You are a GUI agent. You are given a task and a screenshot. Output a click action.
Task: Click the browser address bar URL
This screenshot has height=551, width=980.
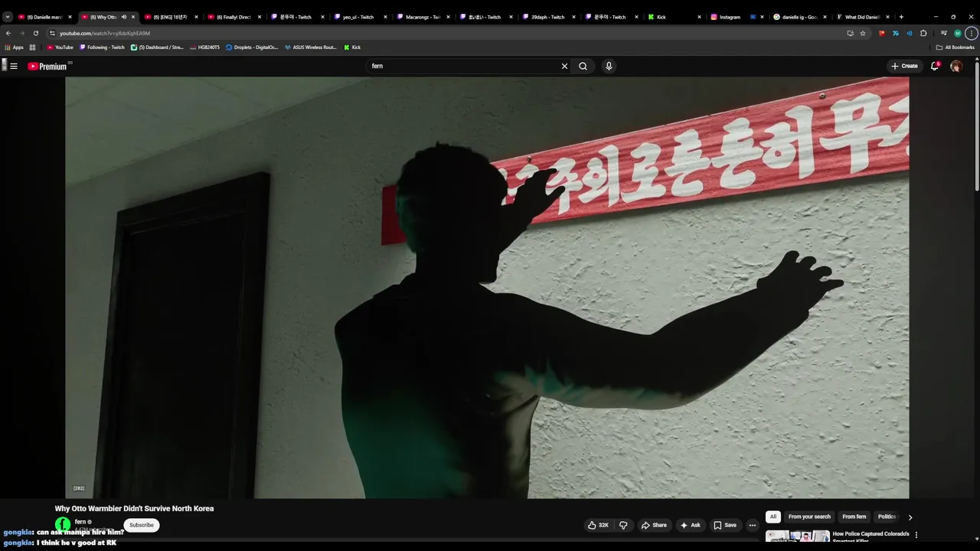[x=105, y=34]
